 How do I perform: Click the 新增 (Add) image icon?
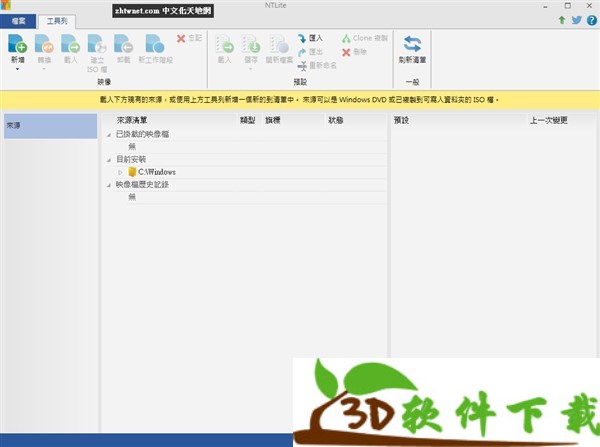point(17,43)
